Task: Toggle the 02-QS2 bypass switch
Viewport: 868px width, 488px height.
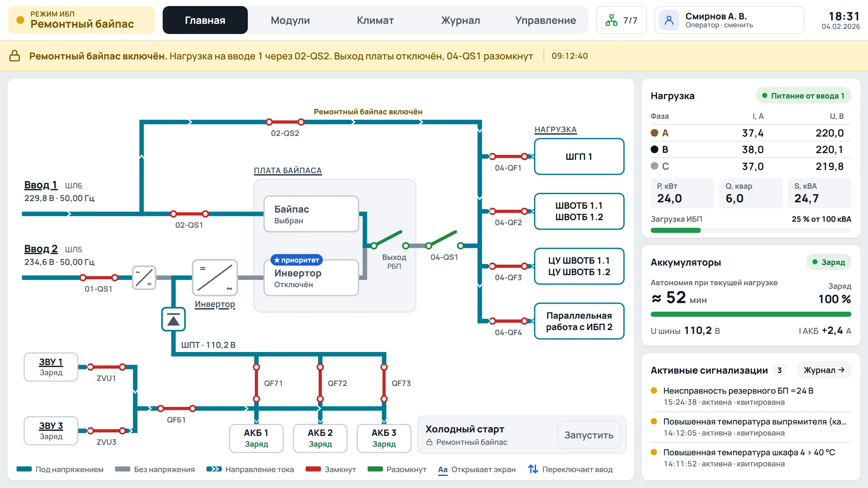Action: [285, 122]
